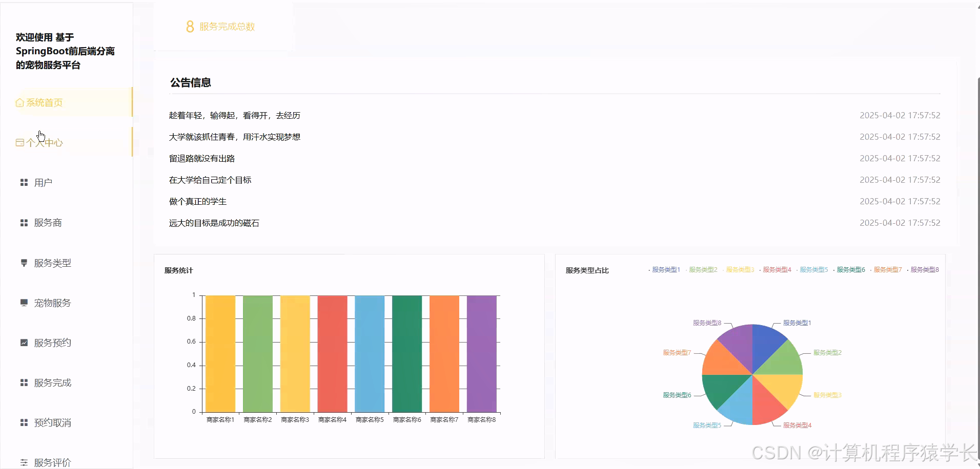Viewport: 980px width, 469px height.
Task: Toggle 服务类型5 in the pie legend
Action: click(812, 270)
